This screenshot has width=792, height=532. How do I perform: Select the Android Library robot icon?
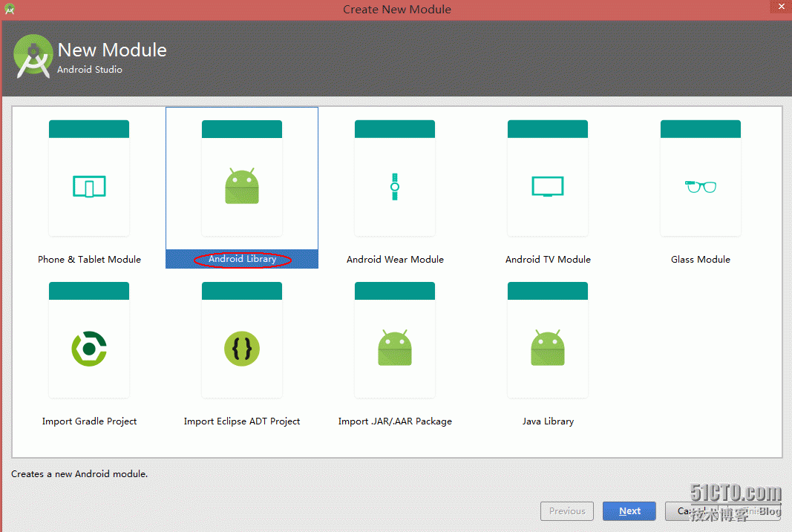pyautogui.click(x=242, y=185)
